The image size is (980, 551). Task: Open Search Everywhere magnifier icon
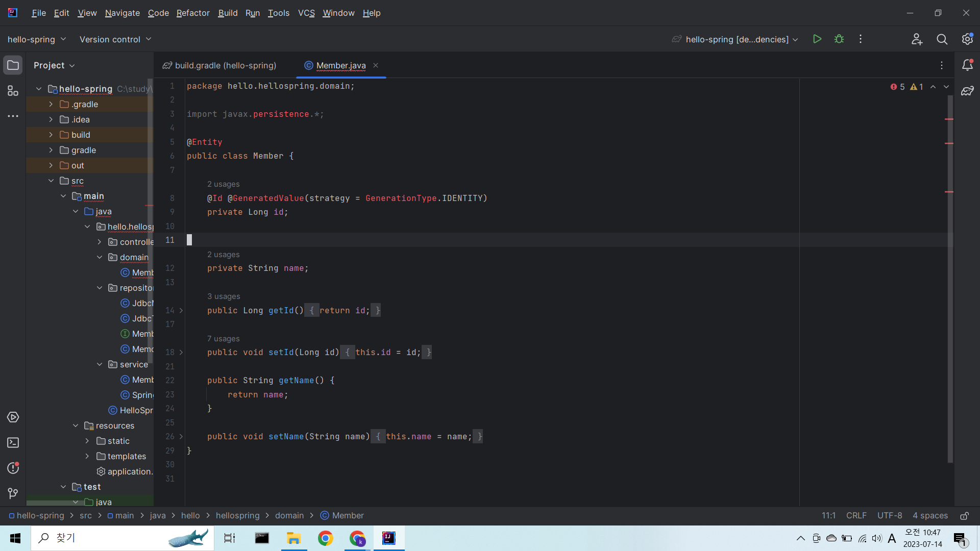pyautogui.click(x=942, y=39)
